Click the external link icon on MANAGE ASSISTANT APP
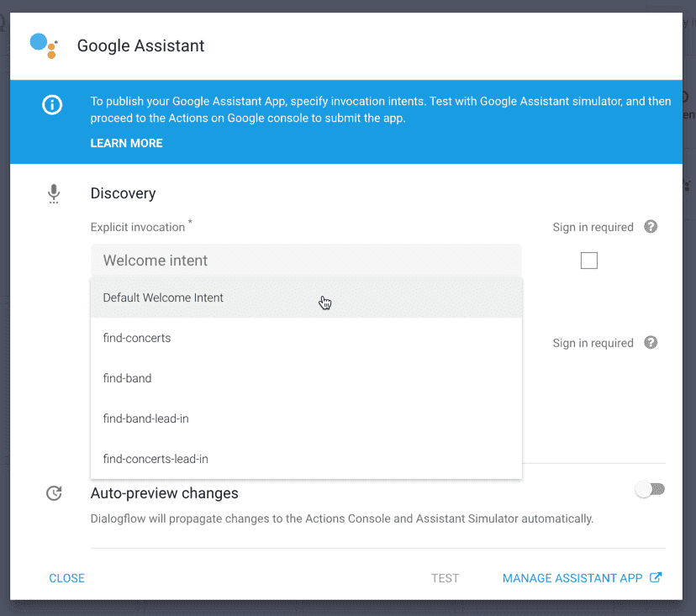696x616 pixels. pos(656,577)
